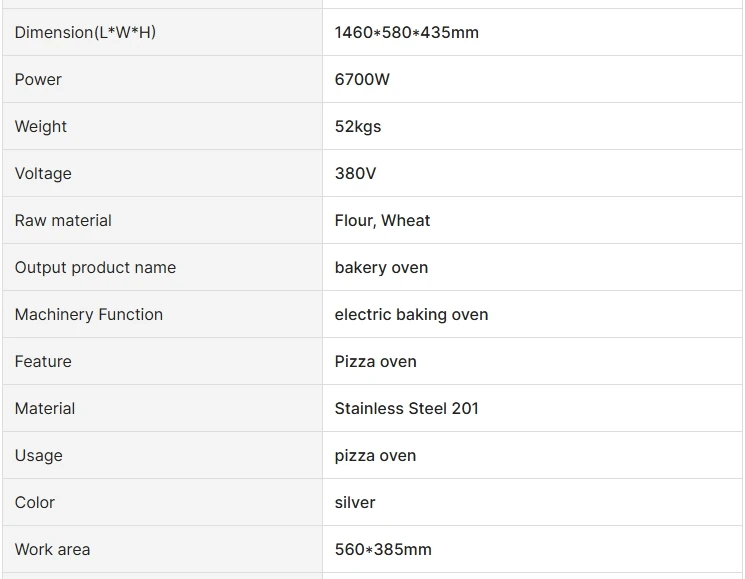
Task: Click the 52kgs weight value
Action: (x=358, y=126)
